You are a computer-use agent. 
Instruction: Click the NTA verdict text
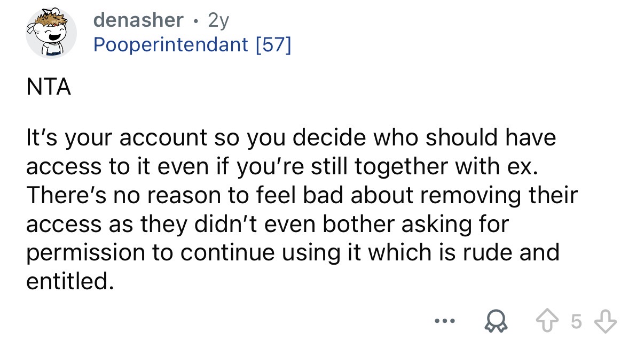49,87
